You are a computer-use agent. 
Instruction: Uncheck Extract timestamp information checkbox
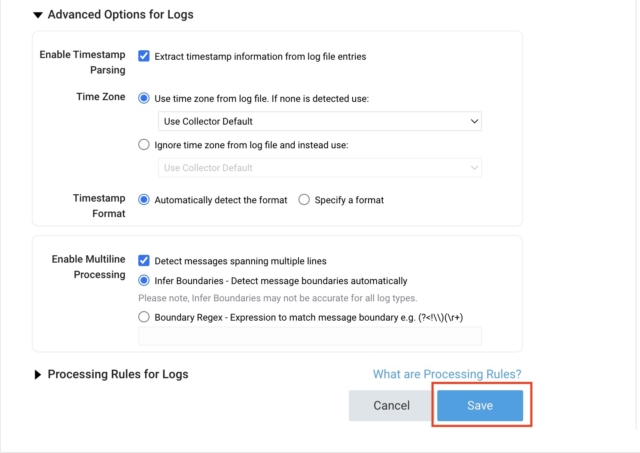(x=144, y=56)
